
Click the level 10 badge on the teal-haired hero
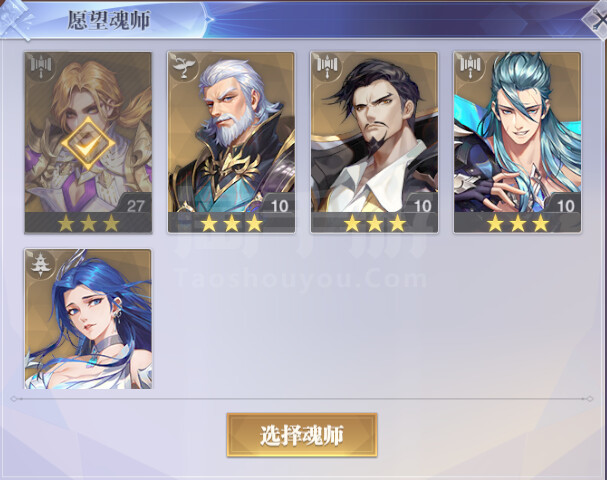coord(564,204)
